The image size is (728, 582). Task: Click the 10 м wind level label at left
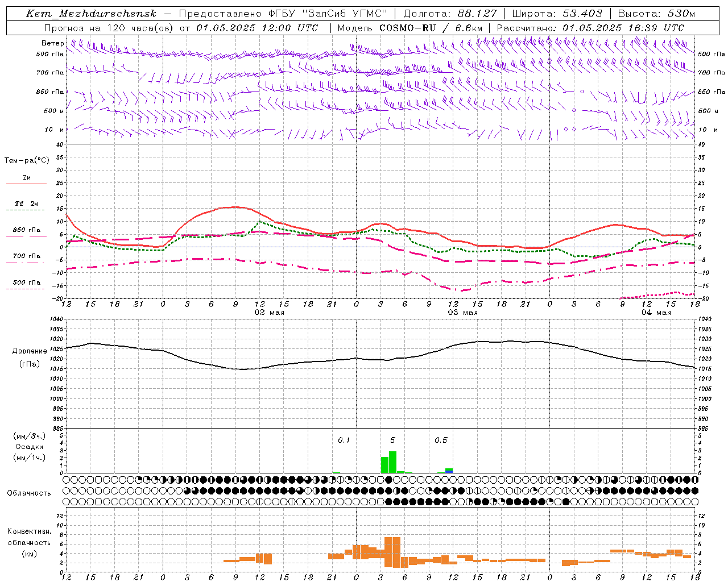pos(55,130)
